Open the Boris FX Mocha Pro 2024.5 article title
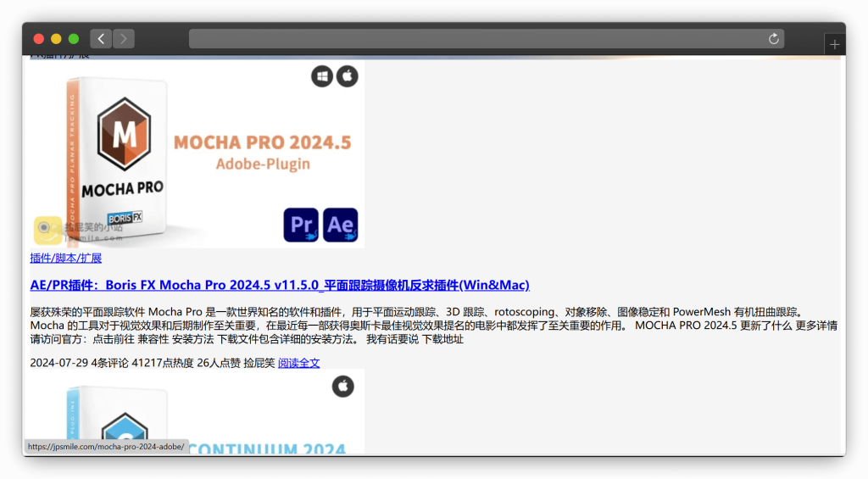Image resolution: width=868 pixels, height=479 pixels. [x=280, y=285]
